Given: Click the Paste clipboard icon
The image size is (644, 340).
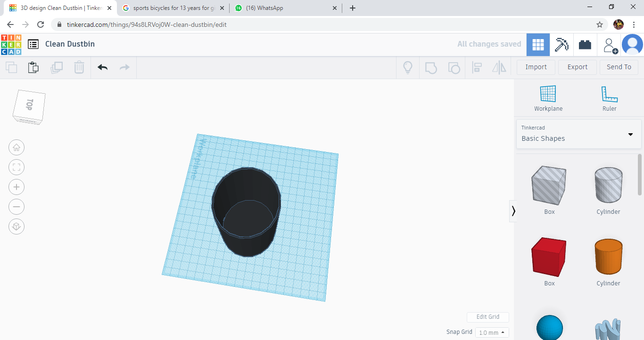Looking at the screenshot, I should pyautogui.click(x=33, y=67).
